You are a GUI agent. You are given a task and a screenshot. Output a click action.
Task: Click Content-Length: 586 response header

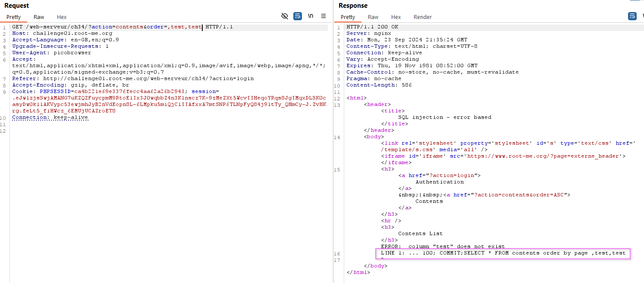click(x=379, y=85)
